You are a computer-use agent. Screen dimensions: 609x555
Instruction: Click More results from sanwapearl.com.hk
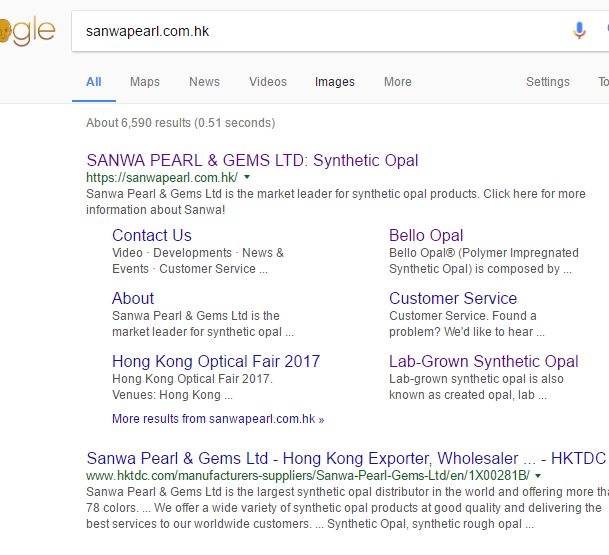tap(218, 419)
